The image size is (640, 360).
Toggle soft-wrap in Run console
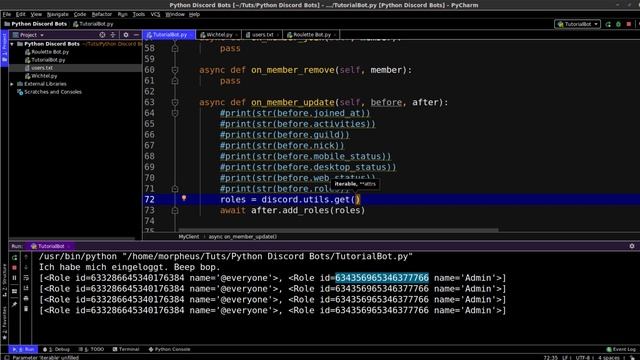(26, 278)
